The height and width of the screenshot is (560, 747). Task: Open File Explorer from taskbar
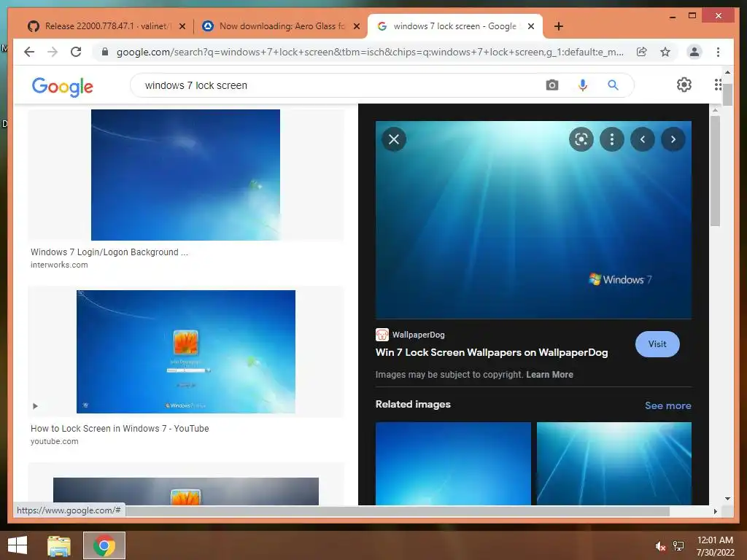tap(59, 545)
